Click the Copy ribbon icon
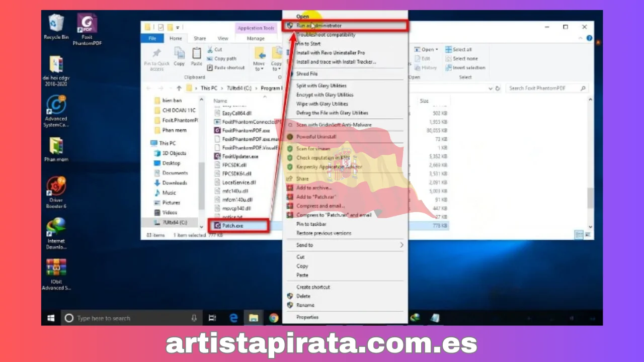The height and width of the screenshot is (362, 644). tap(179, 56)
